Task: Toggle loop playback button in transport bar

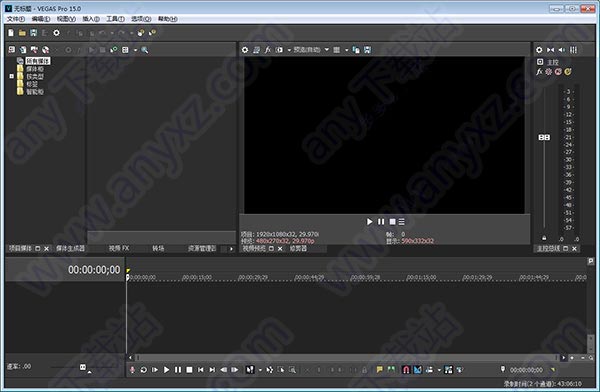Action: 143,369
